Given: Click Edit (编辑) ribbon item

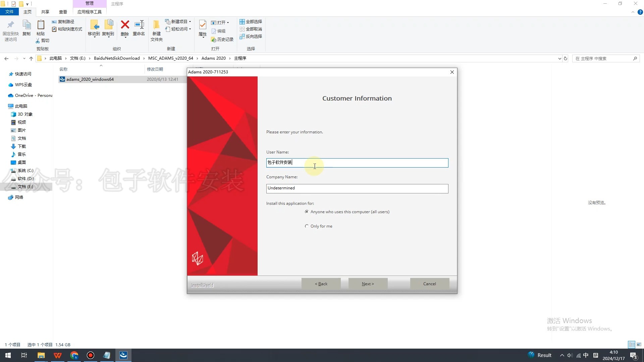Looking at the screenshot, I should click(218, 31).
